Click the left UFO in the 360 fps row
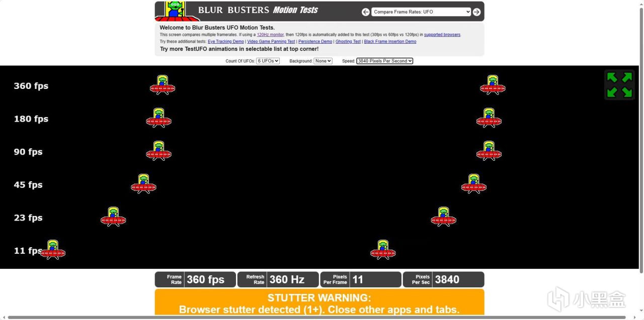This screenshot has width=644, height=320. point(163,85)
